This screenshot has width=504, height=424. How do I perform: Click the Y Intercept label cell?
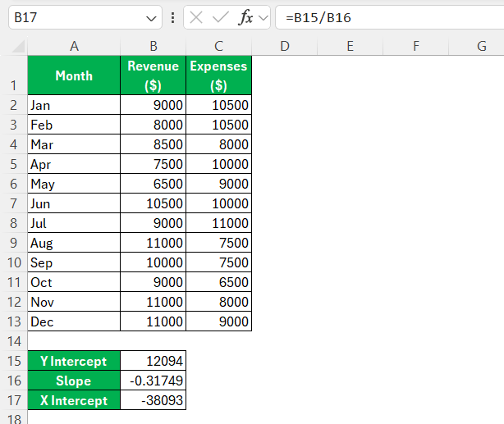coord(74,361)
